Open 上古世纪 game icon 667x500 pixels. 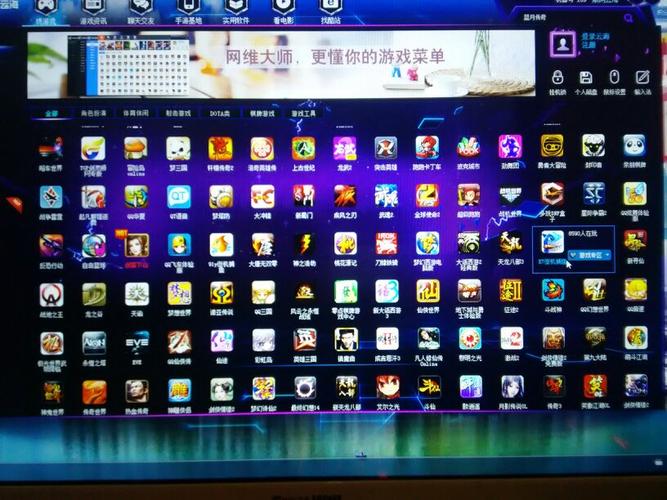(x=303, y=149)
